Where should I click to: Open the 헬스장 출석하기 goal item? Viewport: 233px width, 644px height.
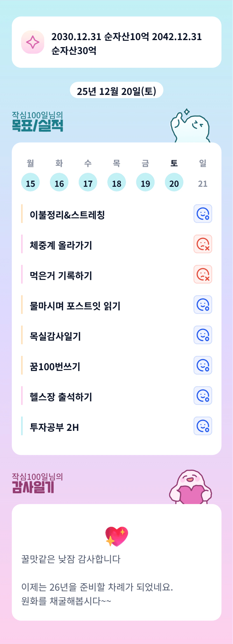(x=61, y=397)
